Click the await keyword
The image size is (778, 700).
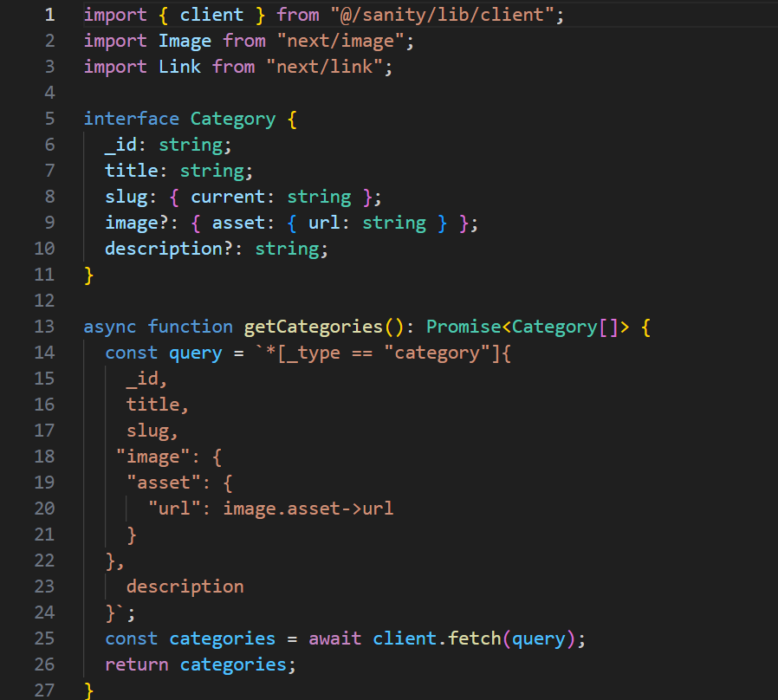335,638
